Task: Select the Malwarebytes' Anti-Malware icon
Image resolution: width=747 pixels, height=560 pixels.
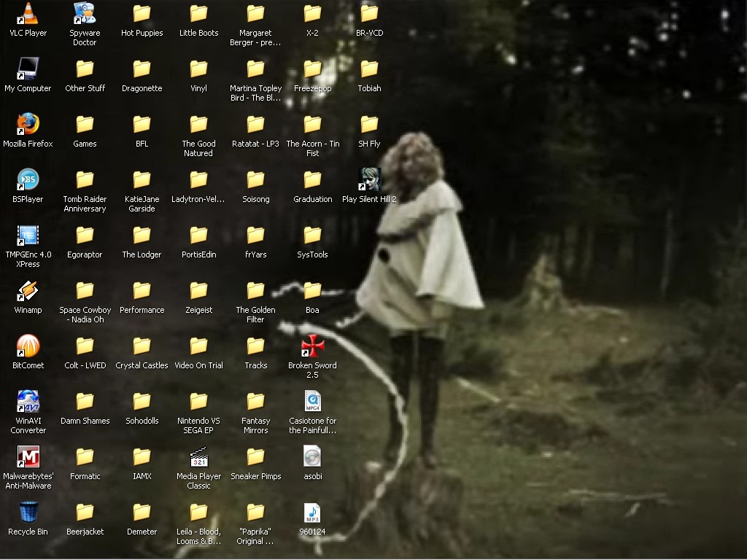Action: tap(28, 457)
